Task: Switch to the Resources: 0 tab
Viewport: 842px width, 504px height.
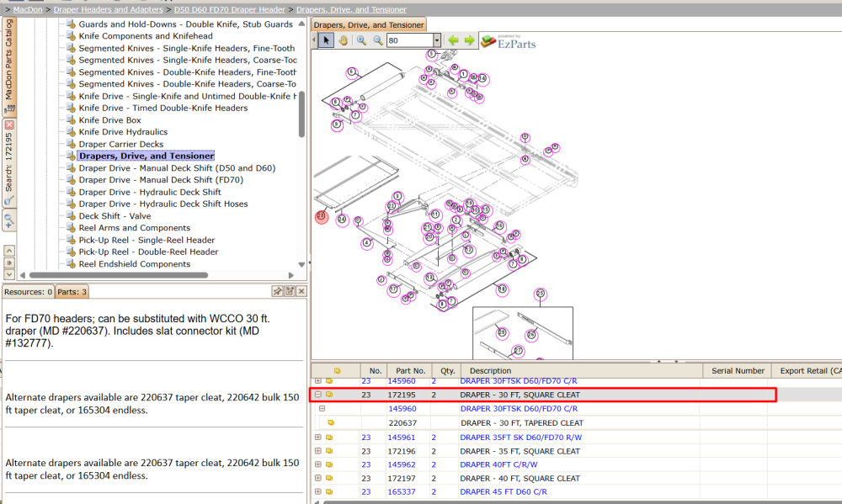Action: 28,292
